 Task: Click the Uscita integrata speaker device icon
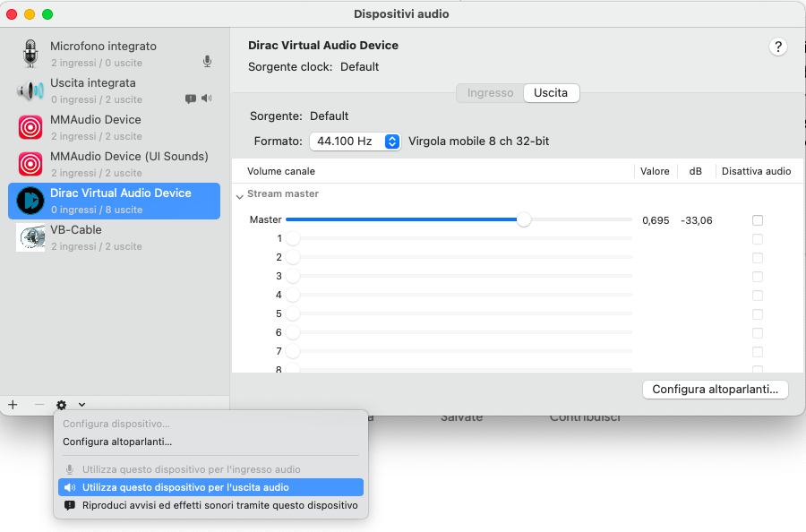click(30, 90)
